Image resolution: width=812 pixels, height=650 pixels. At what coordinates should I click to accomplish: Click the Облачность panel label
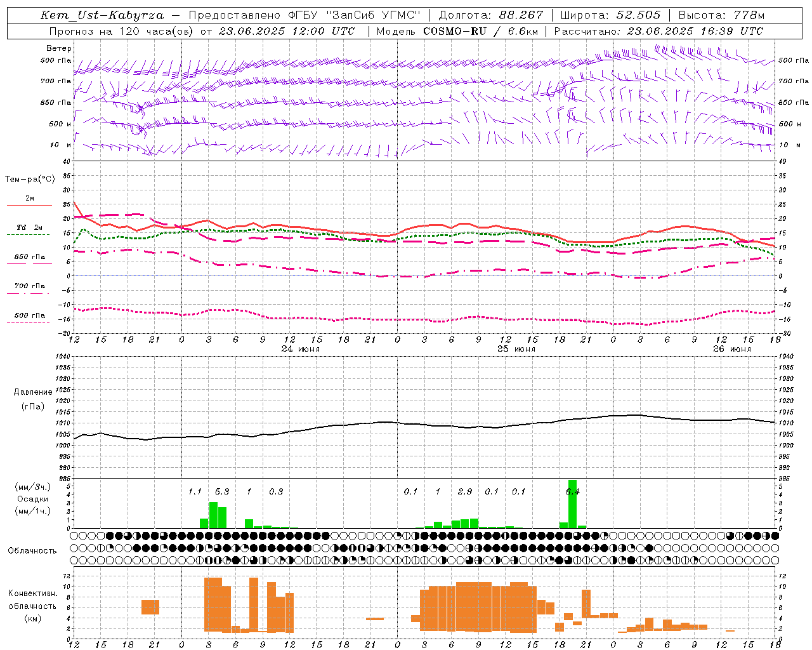point(32,550)
